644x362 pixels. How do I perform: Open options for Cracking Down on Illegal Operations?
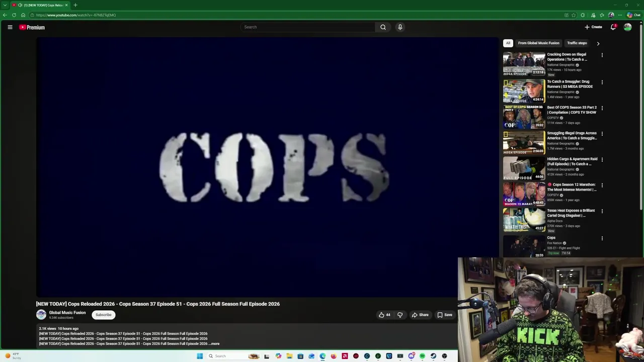(602, 55)
